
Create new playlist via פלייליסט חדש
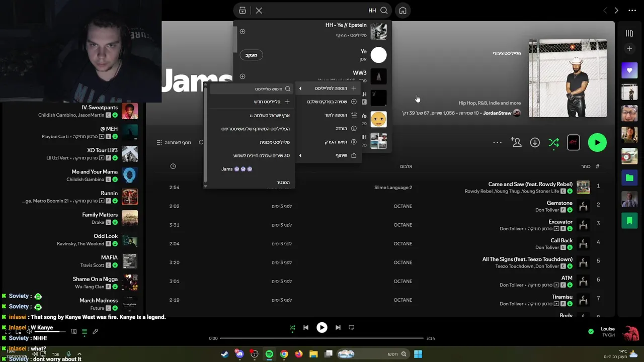(252, 102)
